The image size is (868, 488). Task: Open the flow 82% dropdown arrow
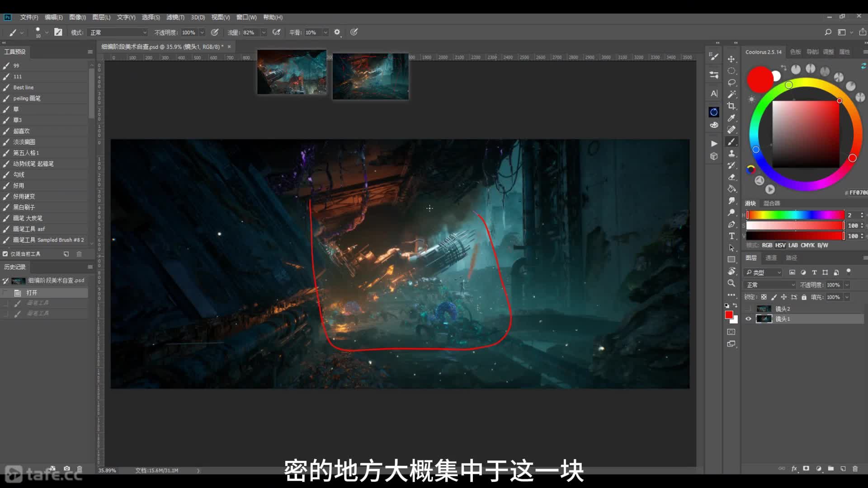[264, 33]
